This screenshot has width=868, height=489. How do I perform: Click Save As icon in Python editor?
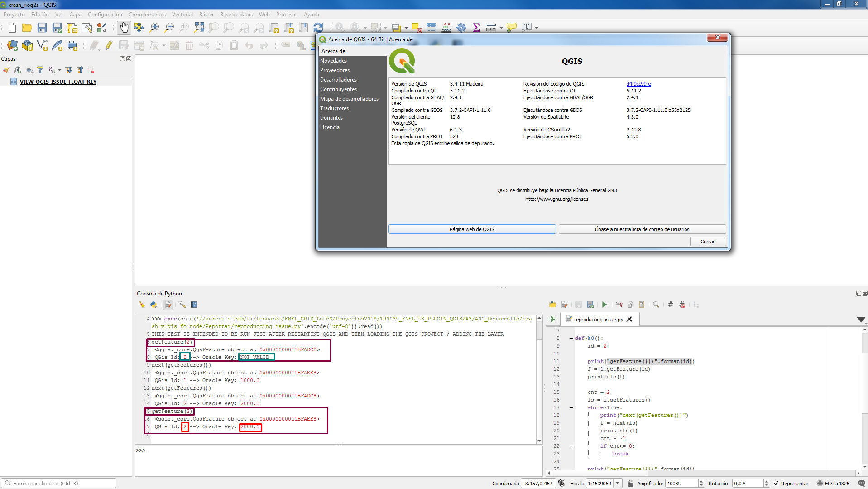tap(590, 305)
